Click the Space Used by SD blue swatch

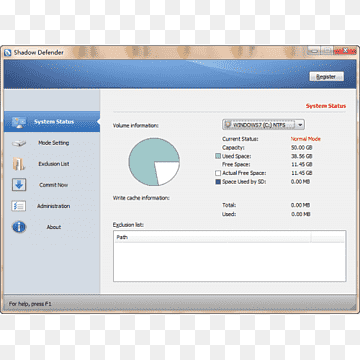218,182
